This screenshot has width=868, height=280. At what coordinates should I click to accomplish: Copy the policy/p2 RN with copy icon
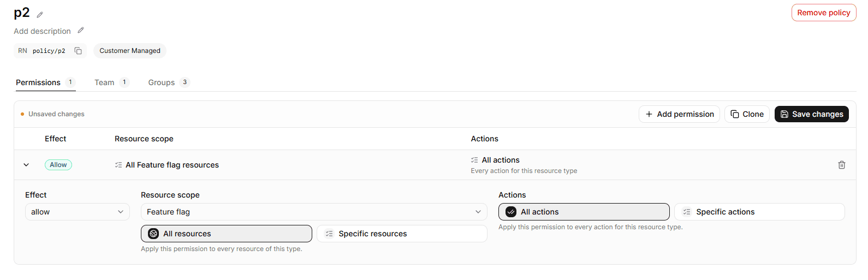point(78,51)
